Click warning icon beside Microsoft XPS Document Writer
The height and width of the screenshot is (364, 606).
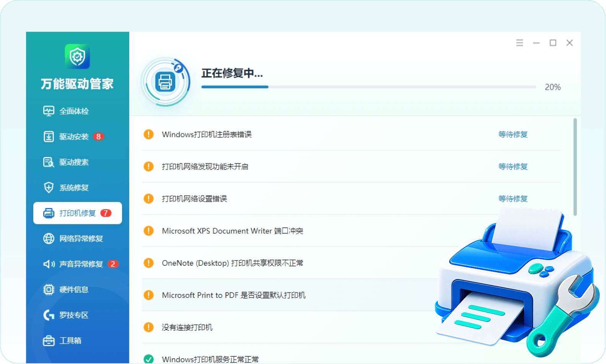point(148,231)
